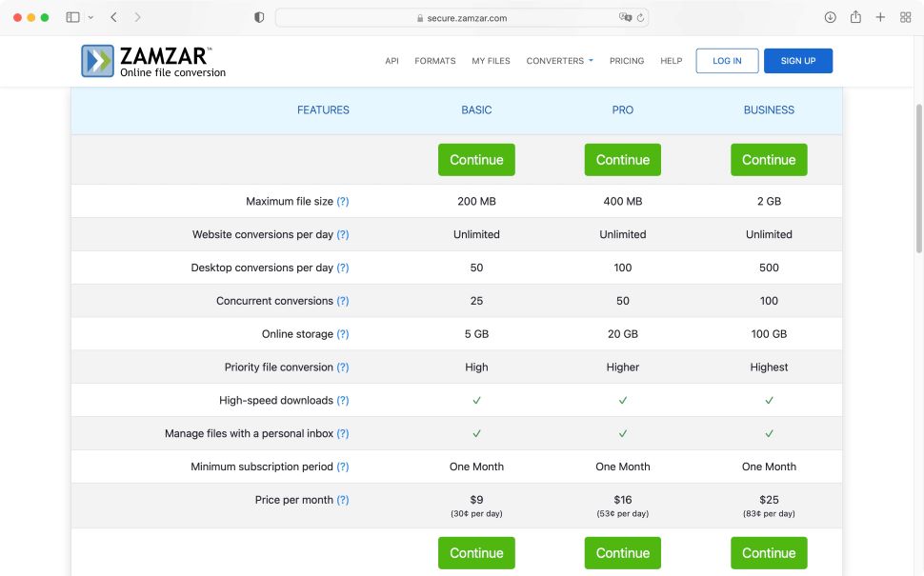Open the Share icon
Image resolution: width=924 pixels, height=576 pixels.
coord(855,16)
